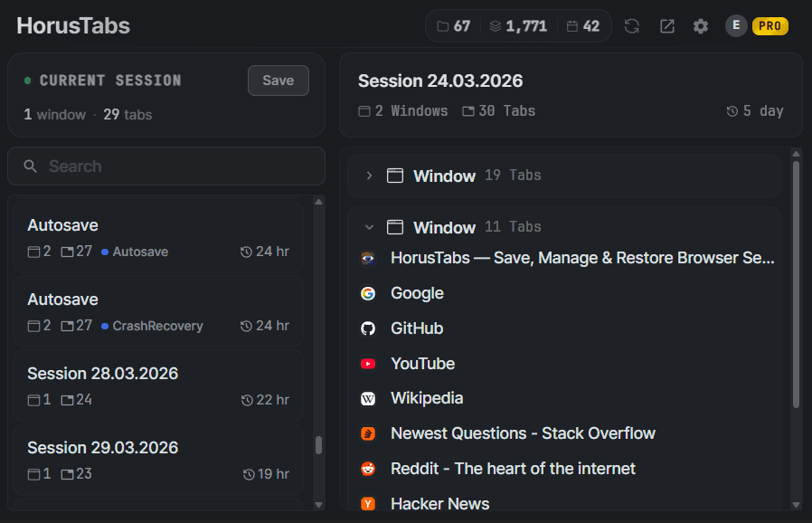Click the sync refresh icon in header
The image size is (812, 523).
point(631,26)
